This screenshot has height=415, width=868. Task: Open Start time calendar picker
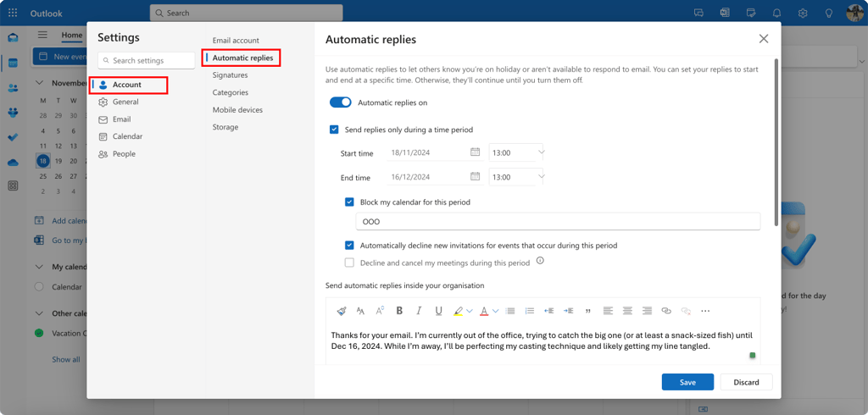(475, 152)
